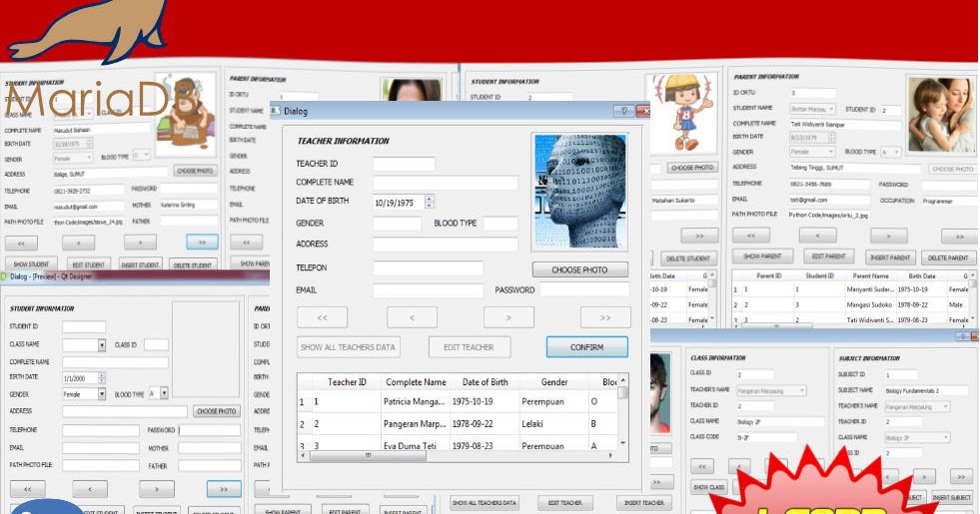980x514 pixels.
Task: Click the Insert Parent button
Action: point(891,257)
